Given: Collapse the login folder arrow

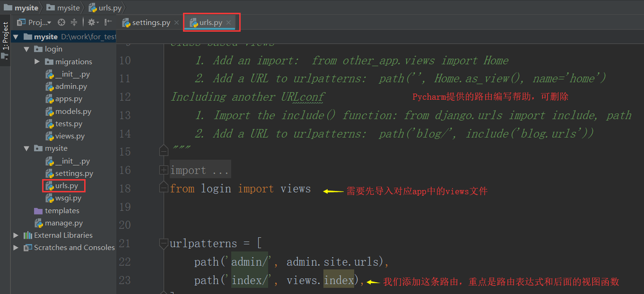Looking at the screenshot, I should (x=26, y=49).
